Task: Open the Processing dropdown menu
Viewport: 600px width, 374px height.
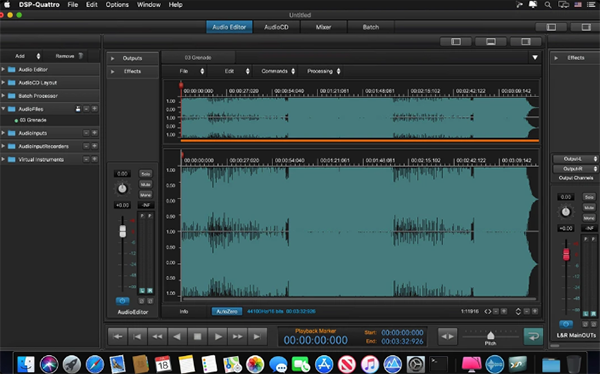Action: [324, 71]
